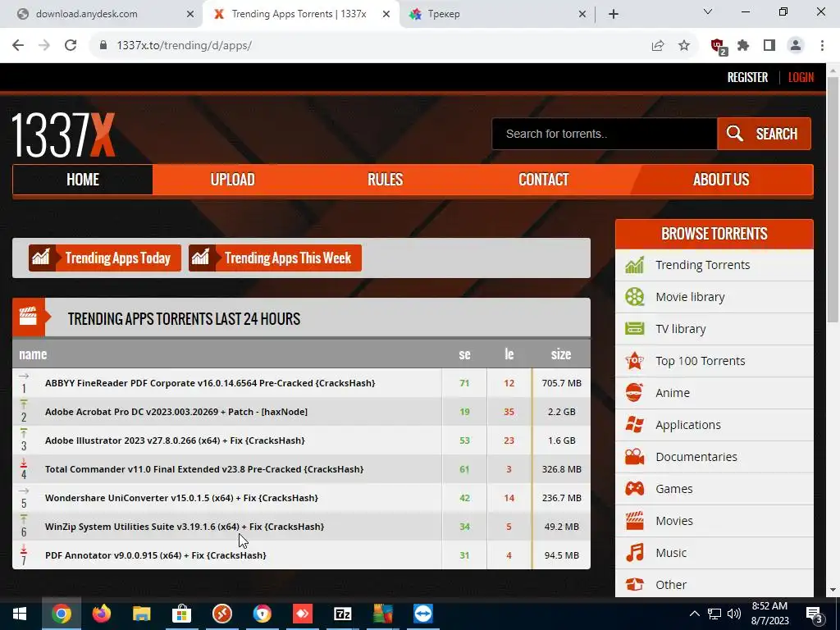Click the REGISTER link
The height and width of the screenshot is (630, 840).
[x=747, y=77]
